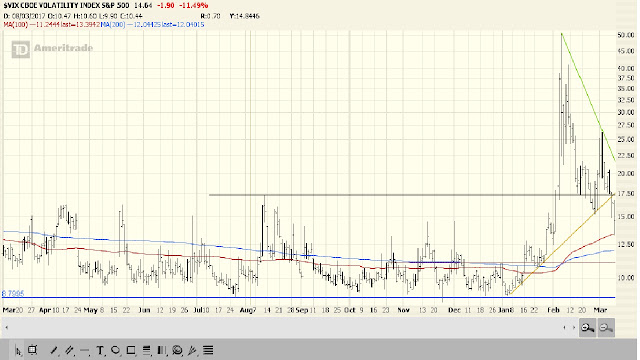Choose the horizontal line tool
640x360 pixels.
[x=85, y=351]
